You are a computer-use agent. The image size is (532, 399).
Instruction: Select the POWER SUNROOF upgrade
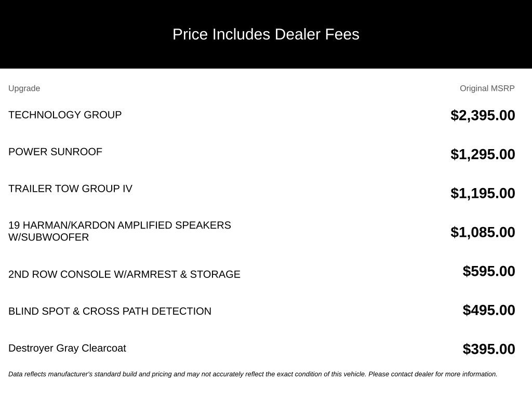(55, 152)
